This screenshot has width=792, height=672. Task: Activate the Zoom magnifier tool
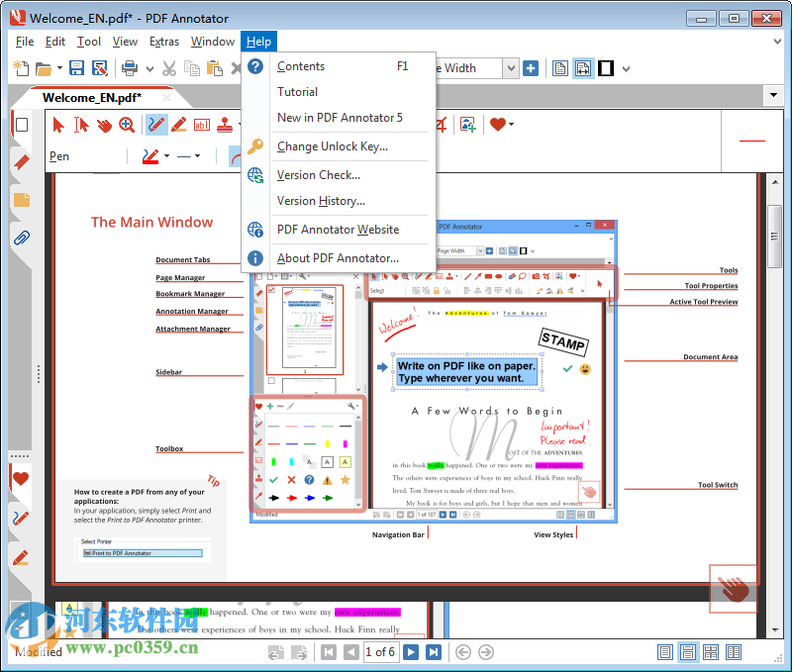click(126, 124)
